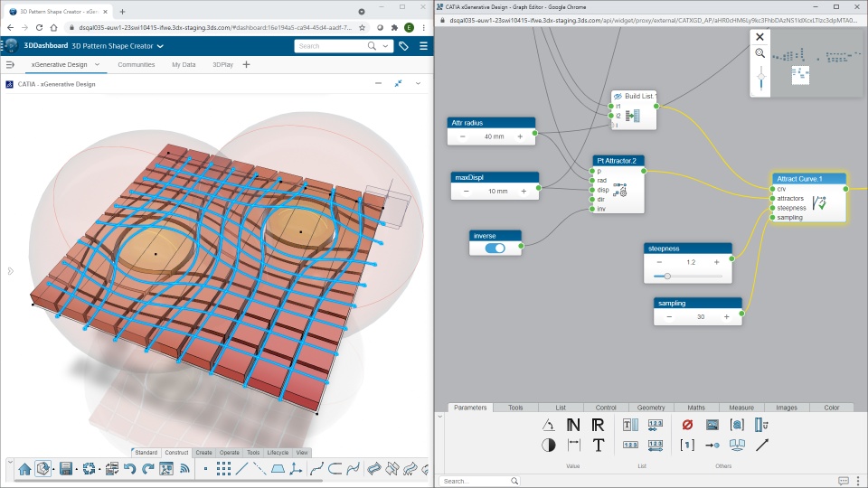The width and height of the screenshot is (868, 488).
Task: Decrease maxDispl with minus button
Action: (467, 191)
